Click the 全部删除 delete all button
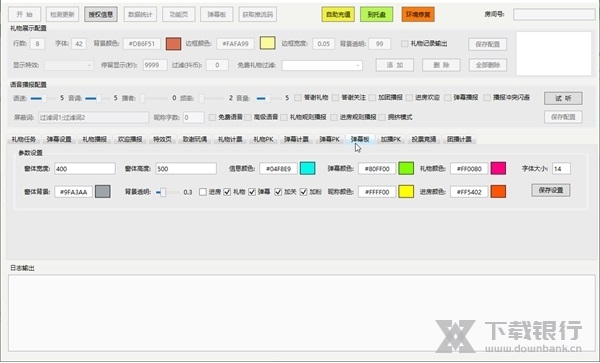Screen dimensions: 600x363 488,65
